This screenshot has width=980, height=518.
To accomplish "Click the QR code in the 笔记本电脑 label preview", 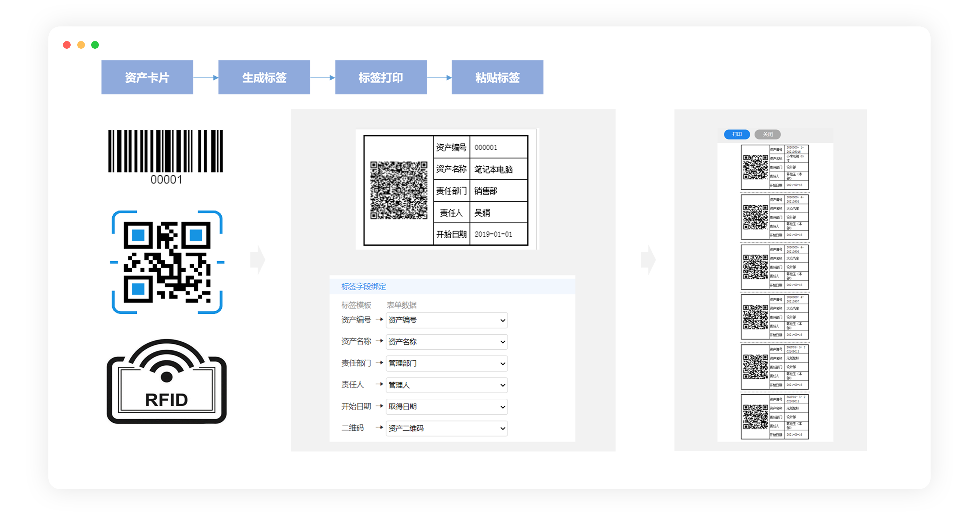I will click(399, 190).
